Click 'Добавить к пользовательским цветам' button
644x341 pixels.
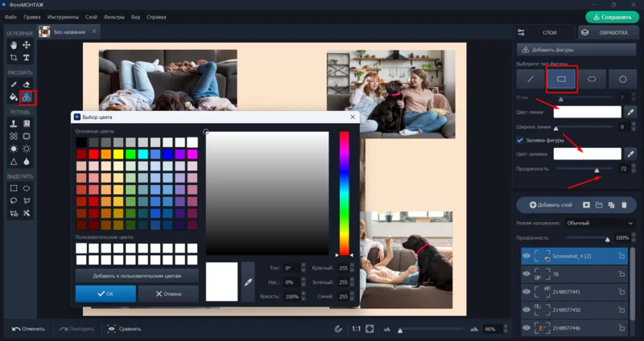click(x=137, y=275)
